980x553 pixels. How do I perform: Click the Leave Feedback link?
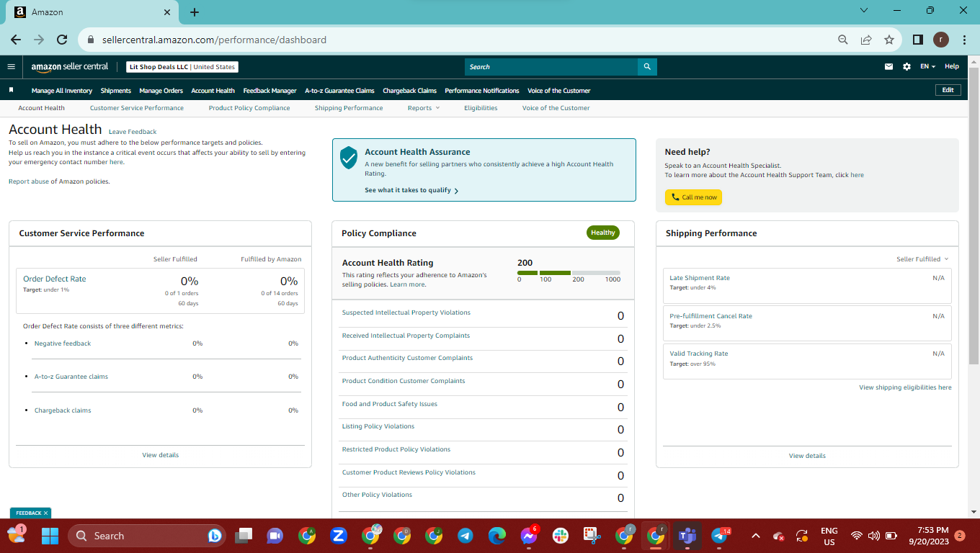(x=133, y=132)
